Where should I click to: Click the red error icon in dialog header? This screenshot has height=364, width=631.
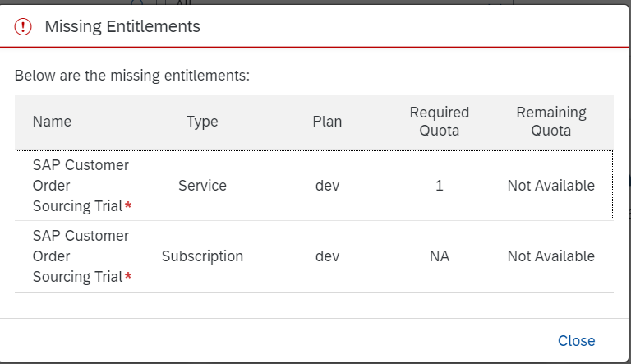coord(23,26)
